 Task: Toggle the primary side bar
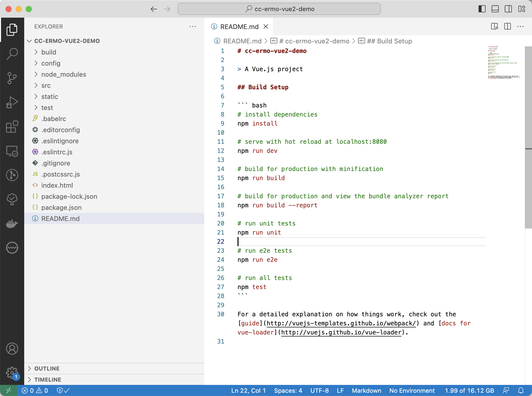[482, 9]
